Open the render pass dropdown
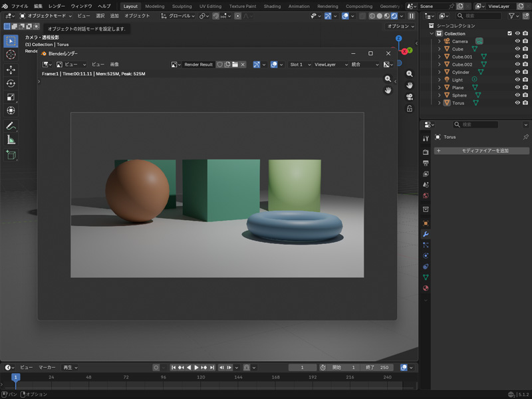 pyautogui.click(x=364, y=65)
